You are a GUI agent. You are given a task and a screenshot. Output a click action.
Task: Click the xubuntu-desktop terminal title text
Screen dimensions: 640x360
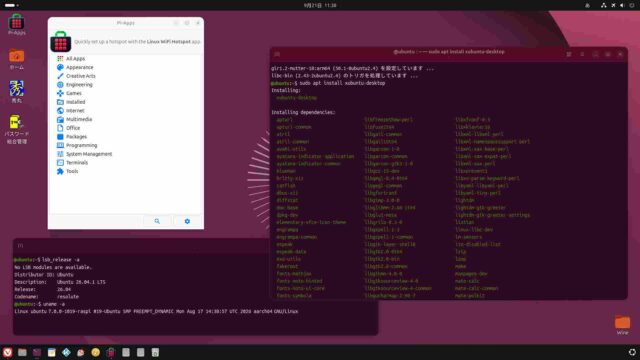pyautogui.click(x=449, y=52)
